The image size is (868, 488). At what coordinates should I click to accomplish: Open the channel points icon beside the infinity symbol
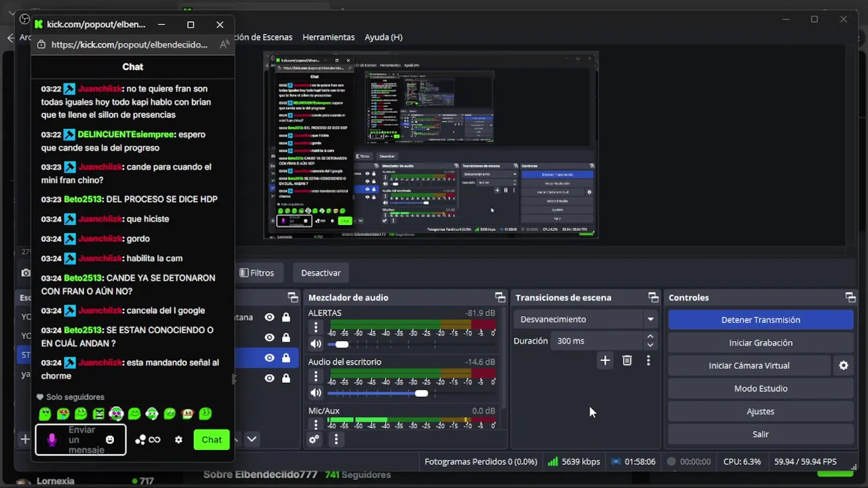(x=140, y=439)
